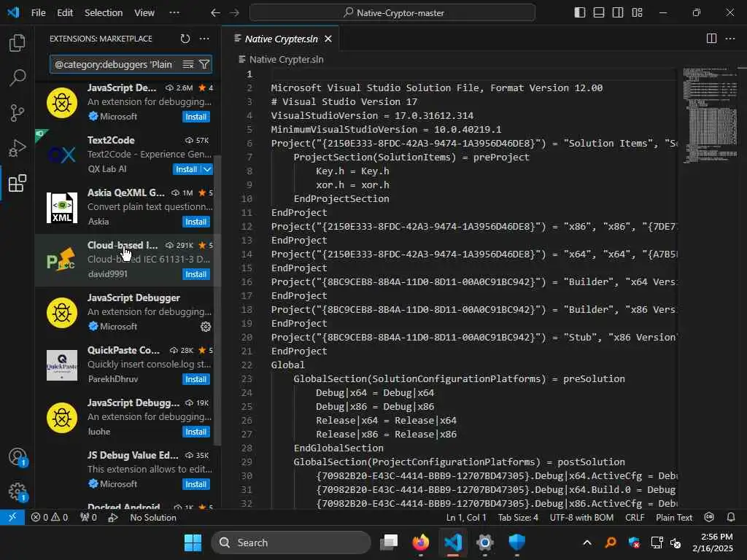This screenshot has height=560, width=747.
Task: Toggle primary side bar visibility
Action: [x=580, y=13]
